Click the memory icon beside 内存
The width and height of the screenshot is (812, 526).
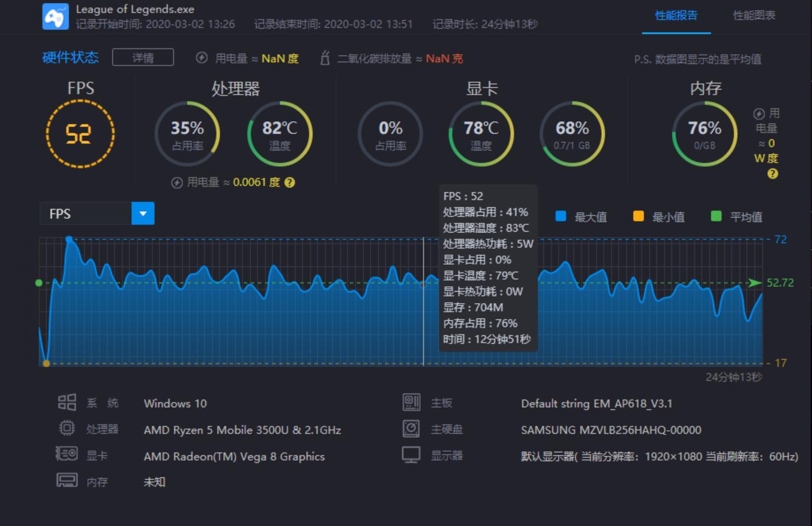click(67, 481)
